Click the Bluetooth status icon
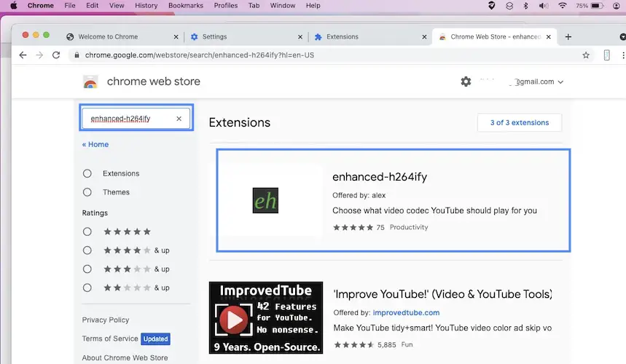 coord(525,6)
